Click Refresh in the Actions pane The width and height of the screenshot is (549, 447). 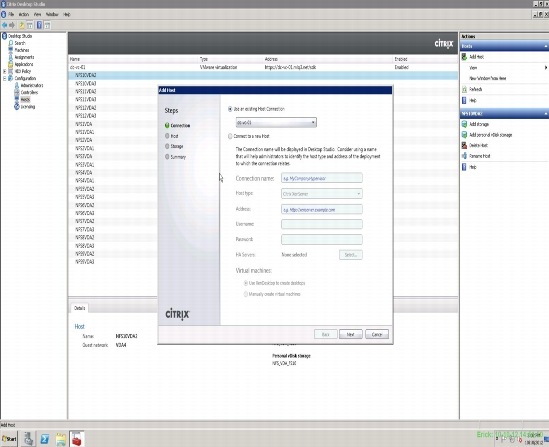[x=475, y=89]
